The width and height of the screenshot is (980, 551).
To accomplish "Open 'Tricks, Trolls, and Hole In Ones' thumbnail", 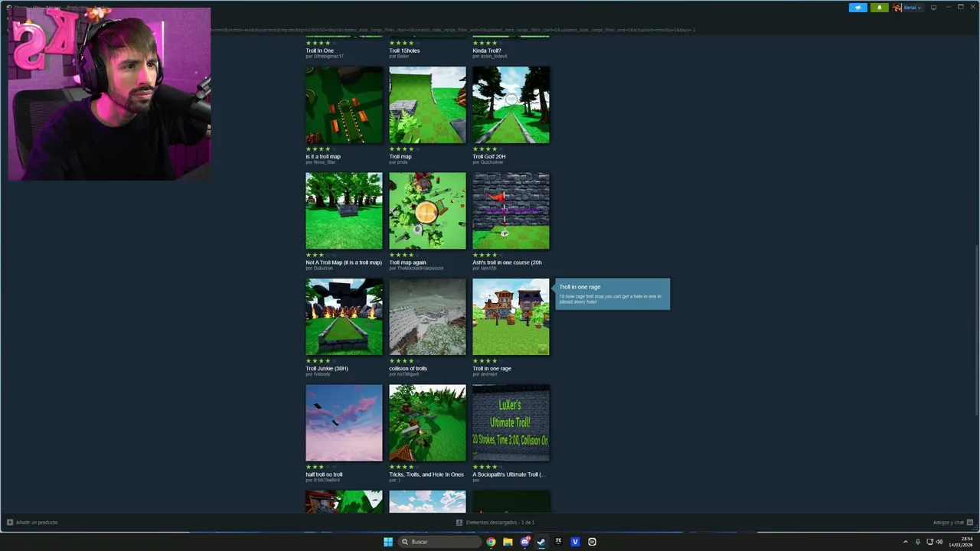I will [427, 422].
